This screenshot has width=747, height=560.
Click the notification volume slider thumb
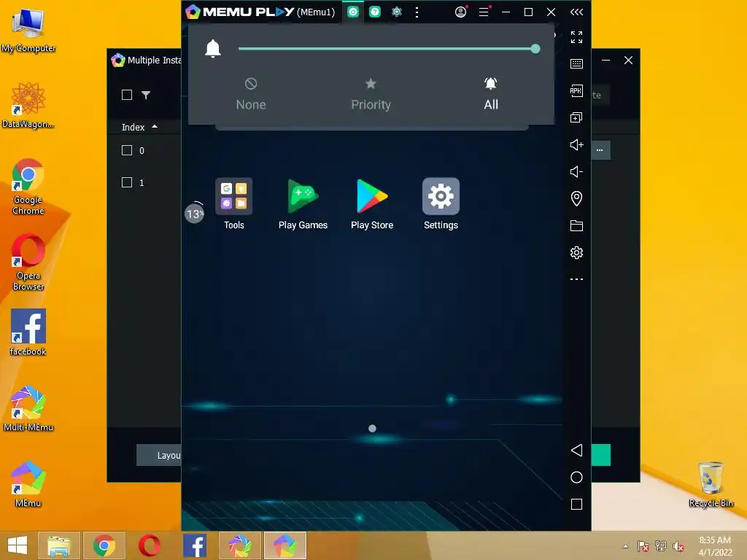[535, 49]
